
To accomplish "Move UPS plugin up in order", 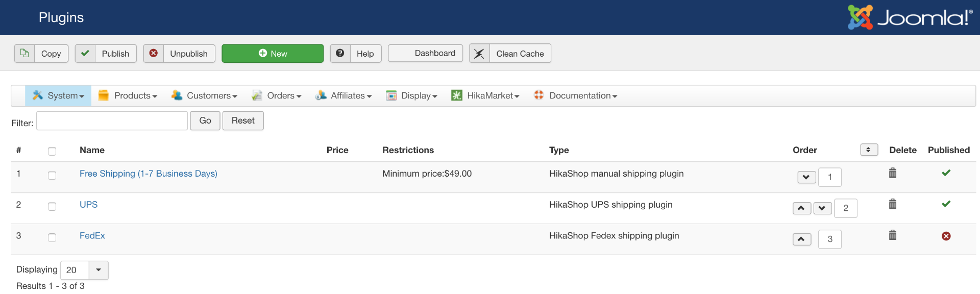I will 801,208.
